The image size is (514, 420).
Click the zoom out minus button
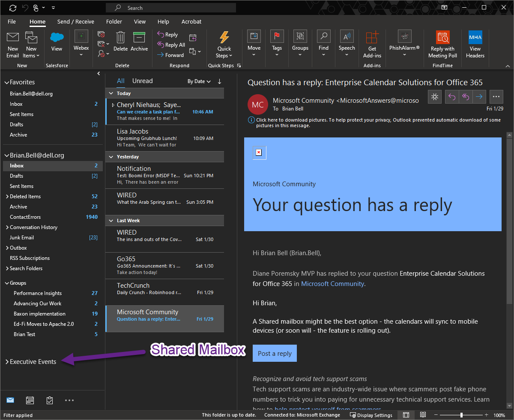pyautogui.click(x=435, y=415)
